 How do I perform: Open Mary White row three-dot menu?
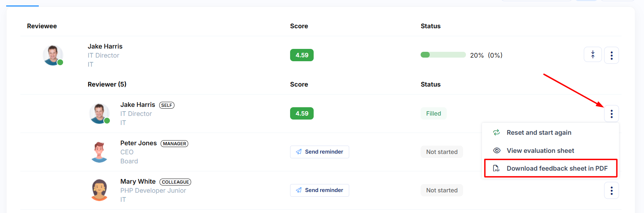tap(611, 191)
